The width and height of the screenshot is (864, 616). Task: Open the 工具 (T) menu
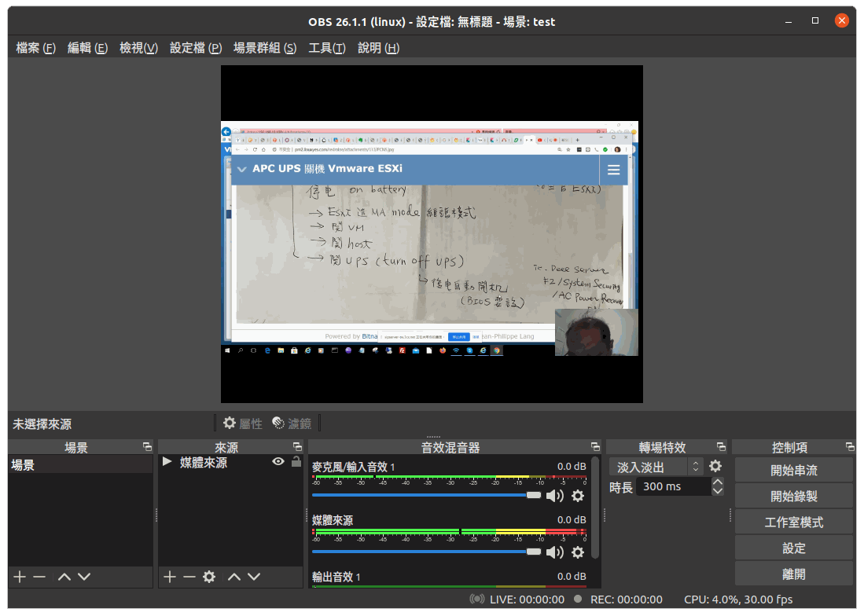327,48
